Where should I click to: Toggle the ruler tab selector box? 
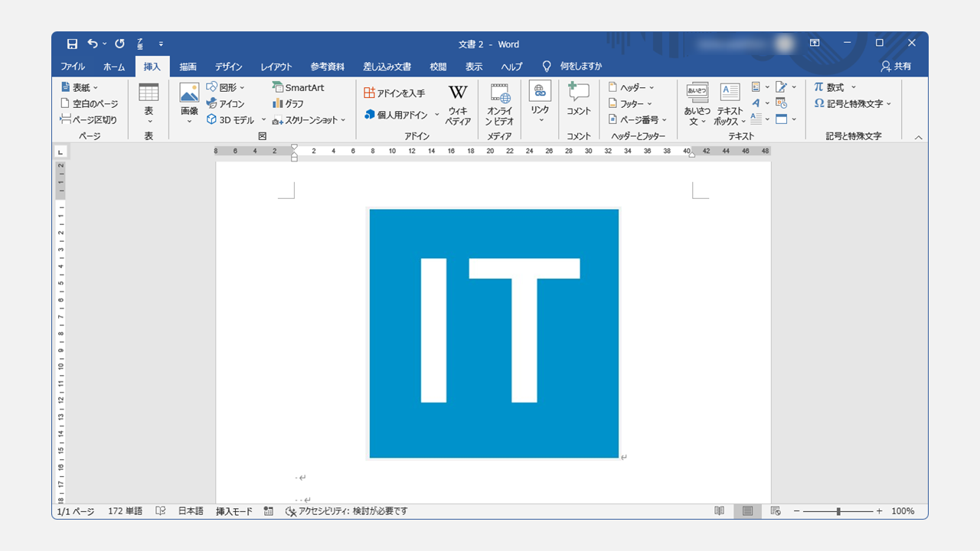[60, 152]
